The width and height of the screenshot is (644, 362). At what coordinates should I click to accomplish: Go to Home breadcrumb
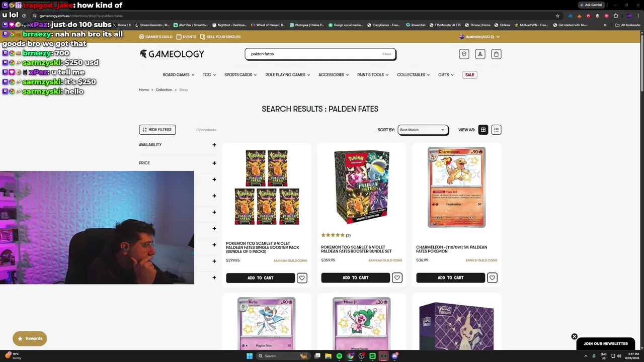[x=144, y=90]
